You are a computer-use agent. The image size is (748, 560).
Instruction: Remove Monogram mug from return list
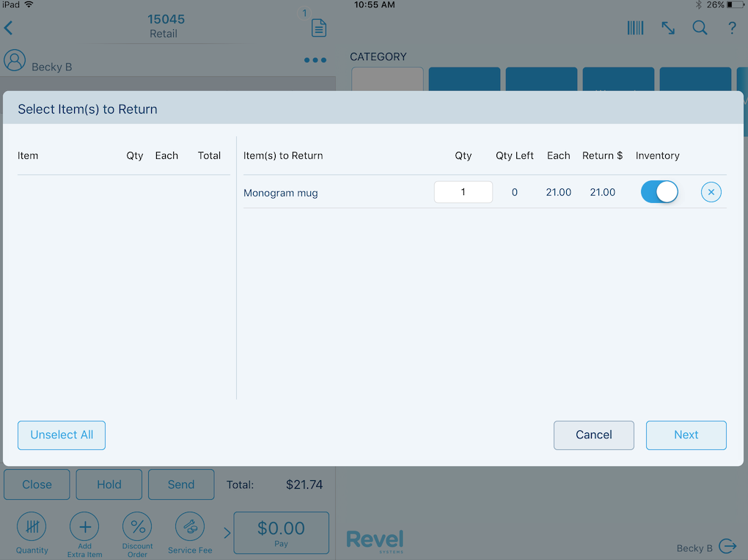(x=711, y=192)
